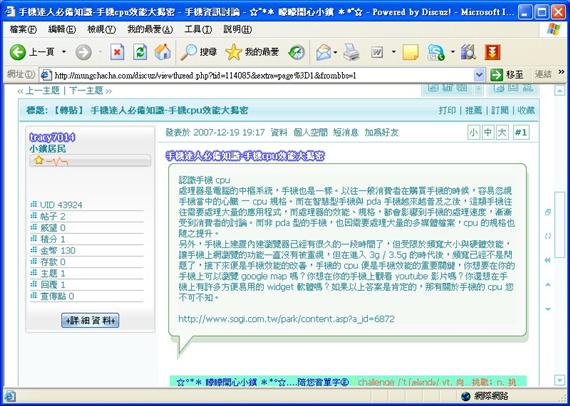Viewport: 570px width, 406px height.
Task: Open the sogi.com.tw article link
Action: 286,319
